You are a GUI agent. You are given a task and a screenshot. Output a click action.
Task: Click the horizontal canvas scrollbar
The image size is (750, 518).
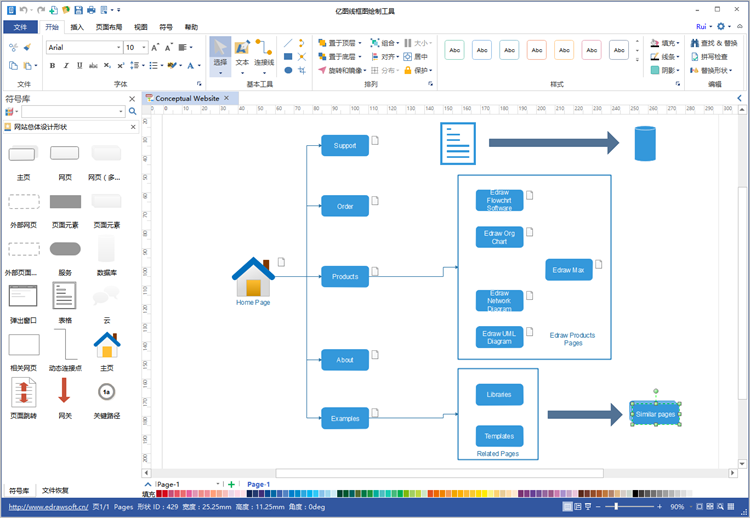point(440,473)
